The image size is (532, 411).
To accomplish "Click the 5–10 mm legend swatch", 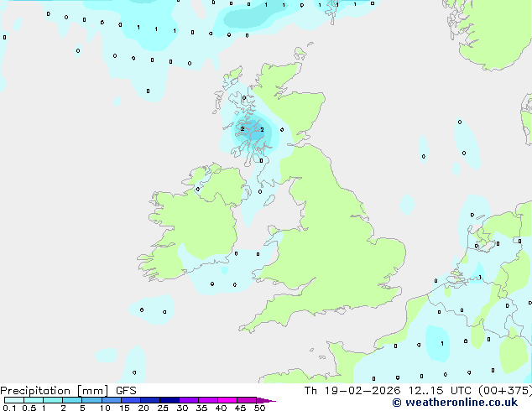I will pos(91,400).
